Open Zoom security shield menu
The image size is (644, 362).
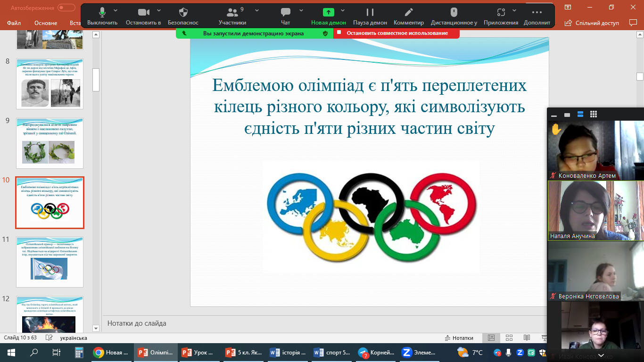[x=183, y=16]
